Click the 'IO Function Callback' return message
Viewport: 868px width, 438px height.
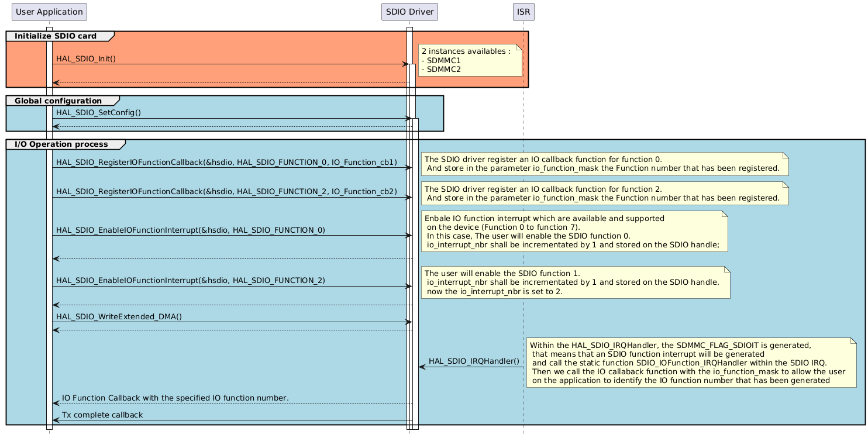click(175, 398)
